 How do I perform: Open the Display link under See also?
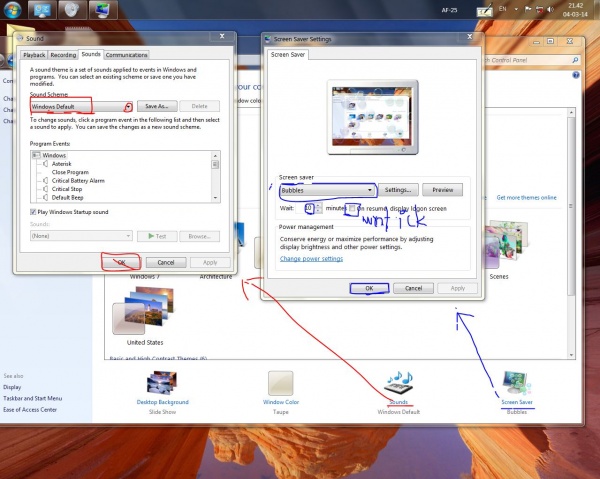pos(12,387)
